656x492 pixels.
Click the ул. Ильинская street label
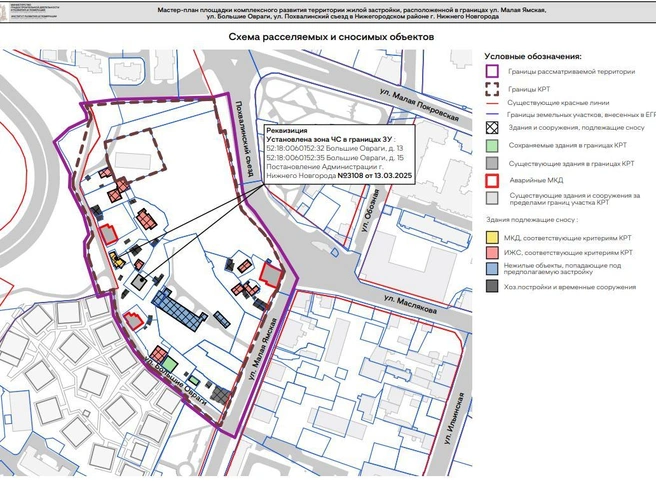tap(454, 418)
